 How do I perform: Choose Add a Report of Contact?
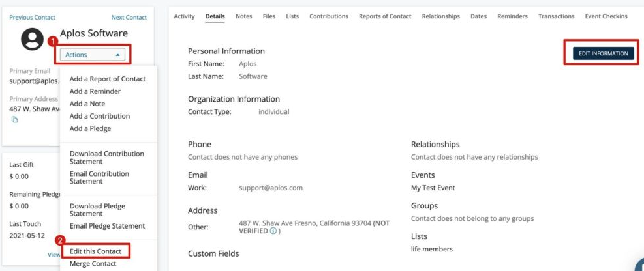[x=108, y=79]
